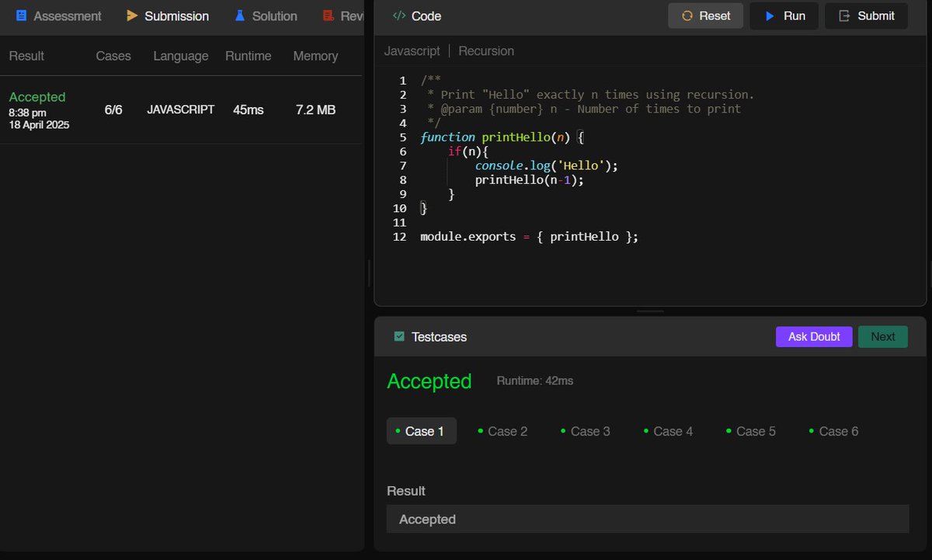Click the Result column header

click(x=26, y=56)
